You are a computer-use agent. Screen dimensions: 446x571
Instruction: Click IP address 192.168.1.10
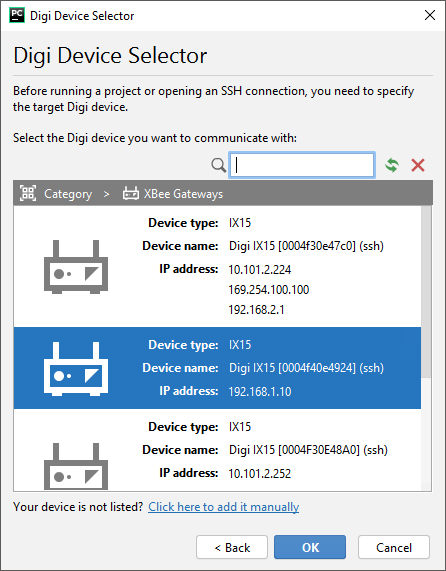(x=260, y=392)
